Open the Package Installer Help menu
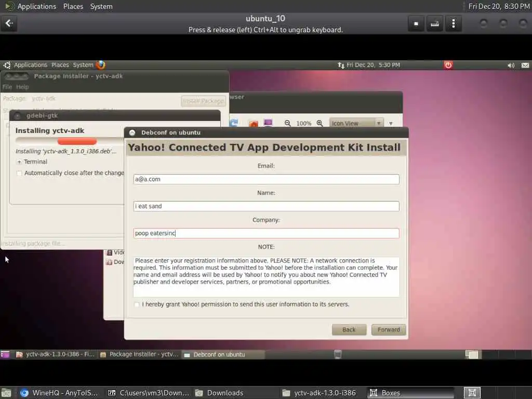Image resolution: width=532 pixels, height=399 pixels. coord(22,87)
